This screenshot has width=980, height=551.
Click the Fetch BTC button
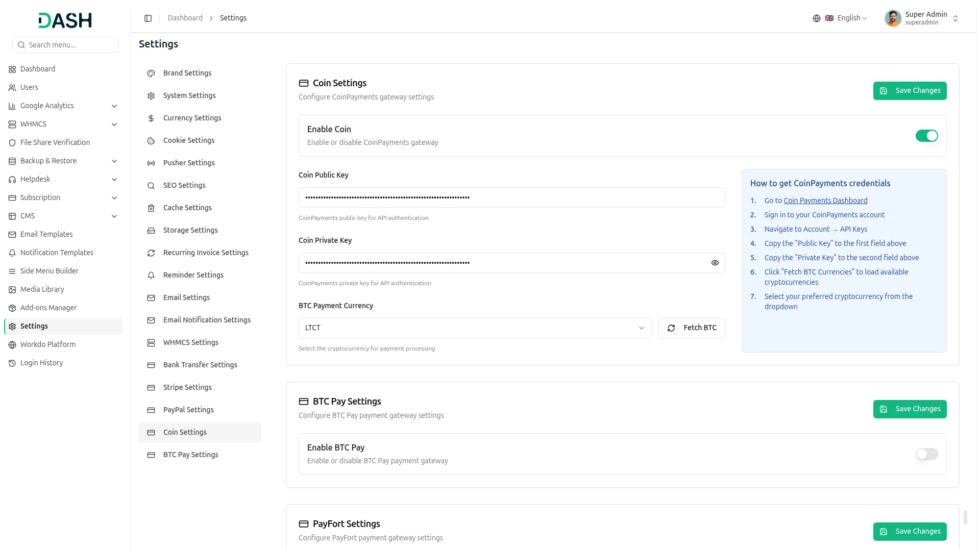[692, 328]
